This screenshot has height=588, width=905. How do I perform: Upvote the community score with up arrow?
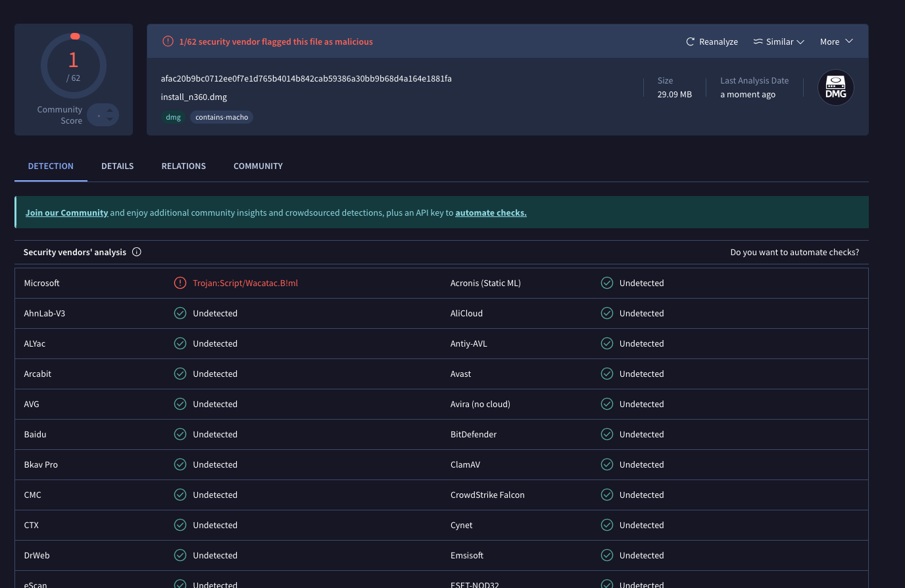pyautogui.click(x=110, y=110)
